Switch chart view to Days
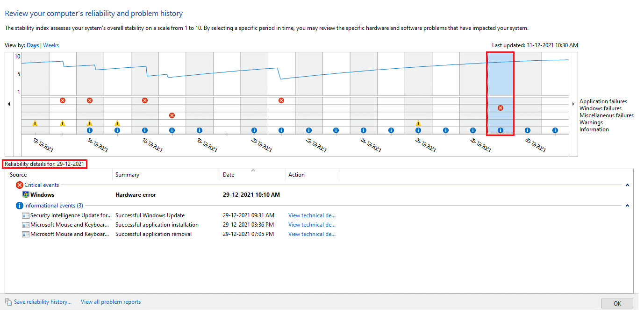644x314 pixels. (x=33, y=45)
